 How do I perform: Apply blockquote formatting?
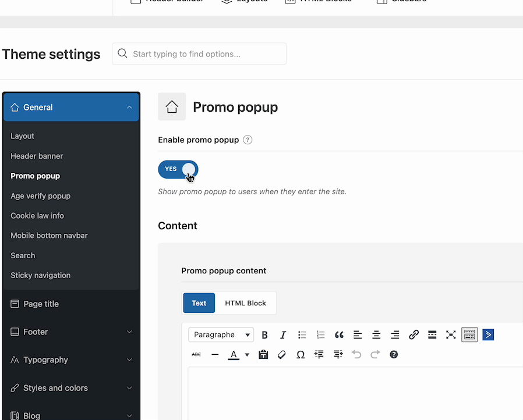(339, 334)
